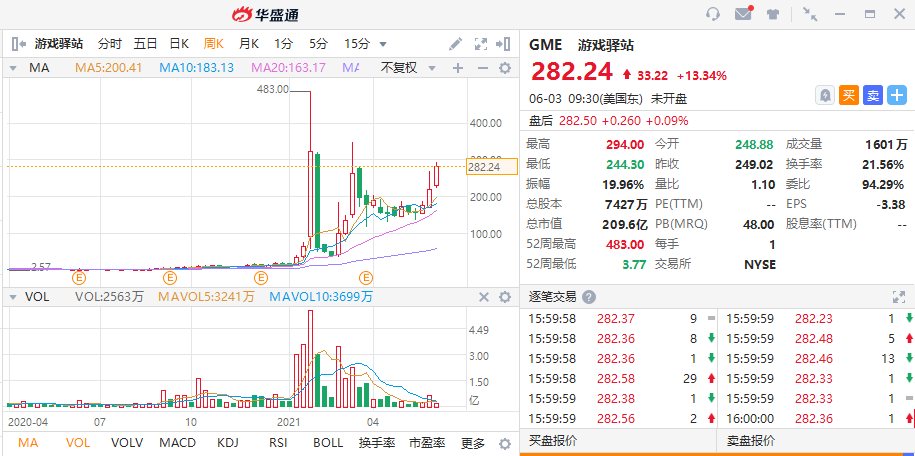Click the first earnings E marker on chart

coord(79,277)
